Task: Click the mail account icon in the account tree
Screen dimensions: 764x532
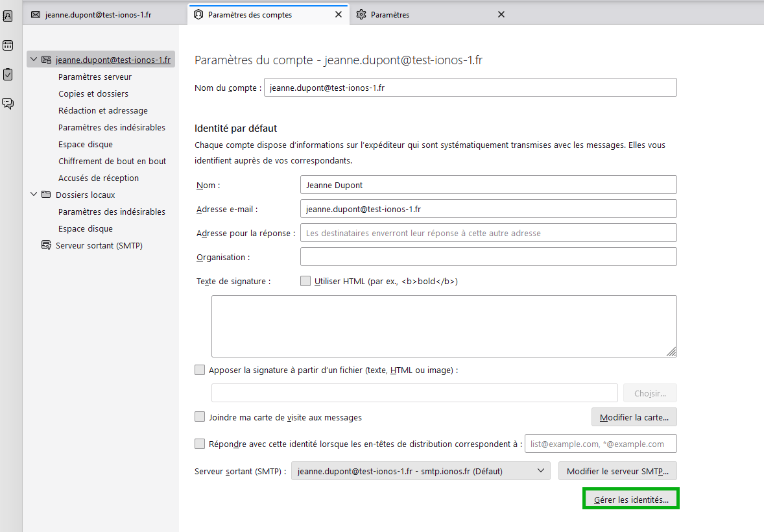Action: coord(46,60)
